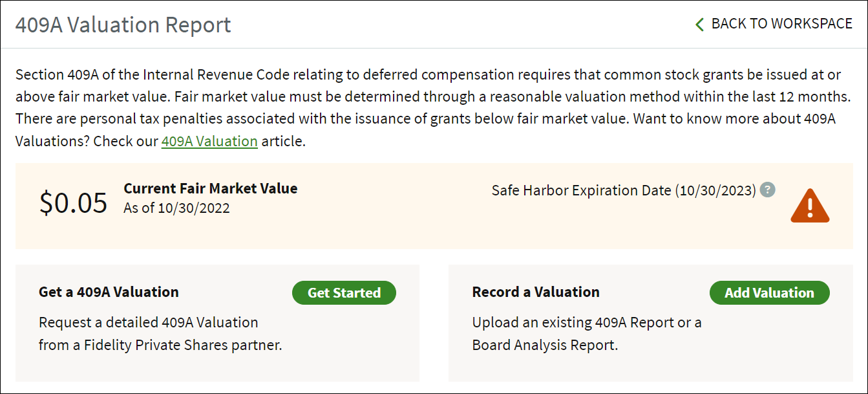868x394 pixels.
Task: Click the $0.05 fair market value amount
Action: tap(73, 202)
